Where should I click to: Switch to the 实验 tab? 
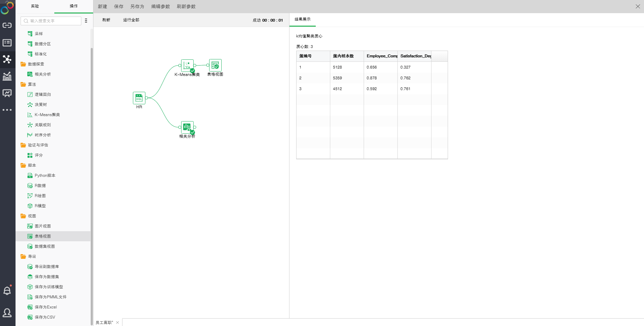coord(35,6)
